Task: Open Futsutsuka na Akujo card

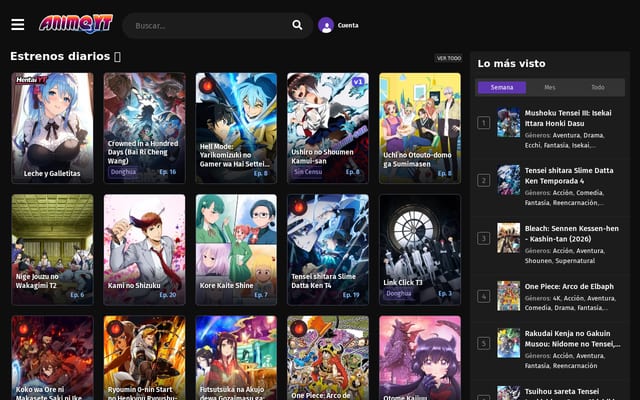Action: click(236, 358)
